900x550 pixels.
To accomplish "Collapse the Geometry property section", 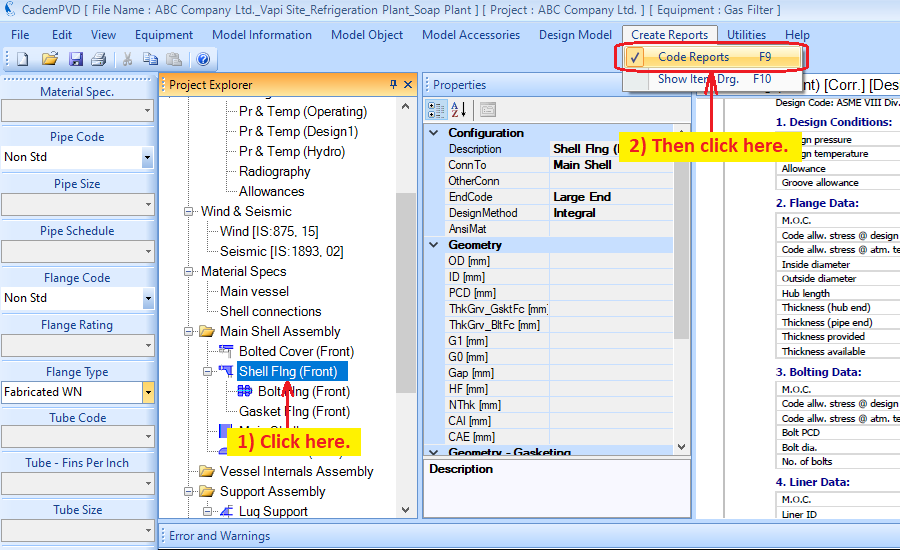I will pos(434,245).
